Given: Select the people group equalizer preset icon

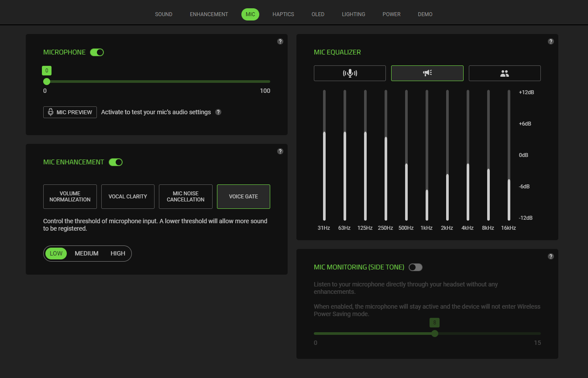Looking at the screenshot, I should tap(505, 73).
